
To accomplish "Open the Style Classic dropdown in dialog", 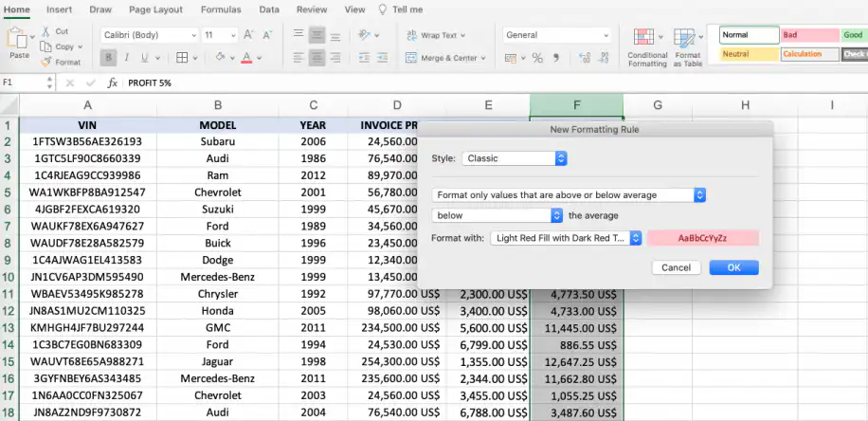I will pyautogui.click(x=515, y=158).
